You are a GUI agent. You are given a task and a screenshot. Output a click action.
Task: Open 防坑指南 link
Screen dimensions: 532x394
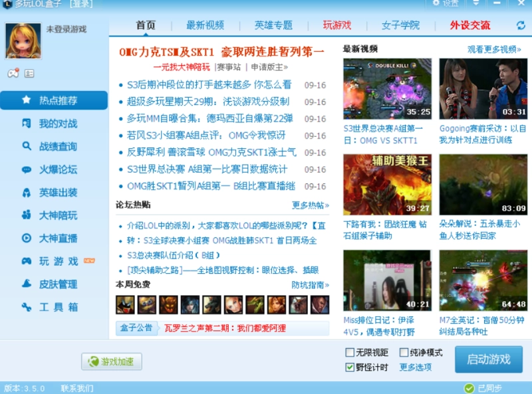[x=311, y=285]
